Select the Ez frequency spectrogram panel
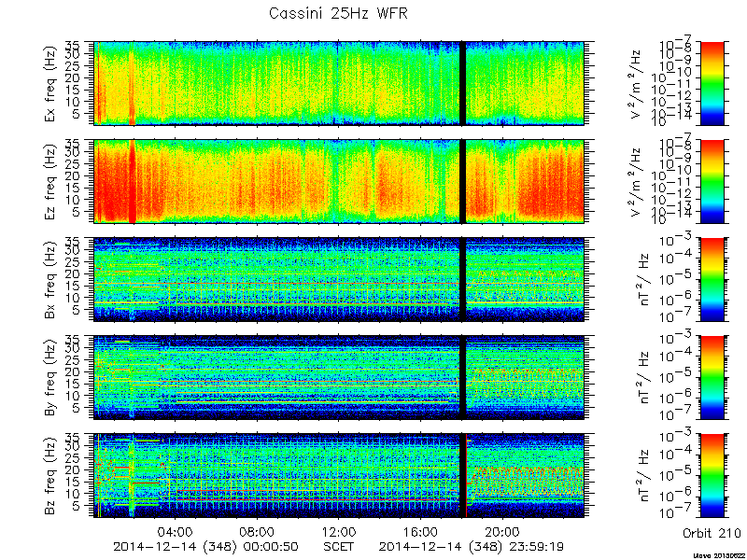 [339, 181]
